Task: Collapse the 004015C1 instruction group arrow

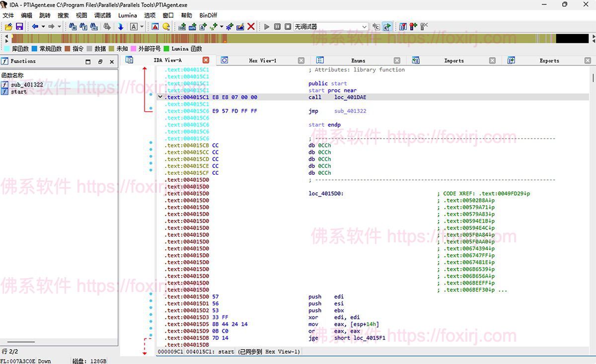Action: [x=160, y=97]
